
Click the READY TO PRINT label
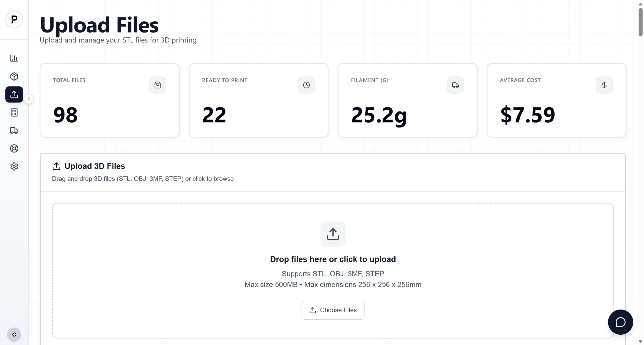[x=225, y=80]
